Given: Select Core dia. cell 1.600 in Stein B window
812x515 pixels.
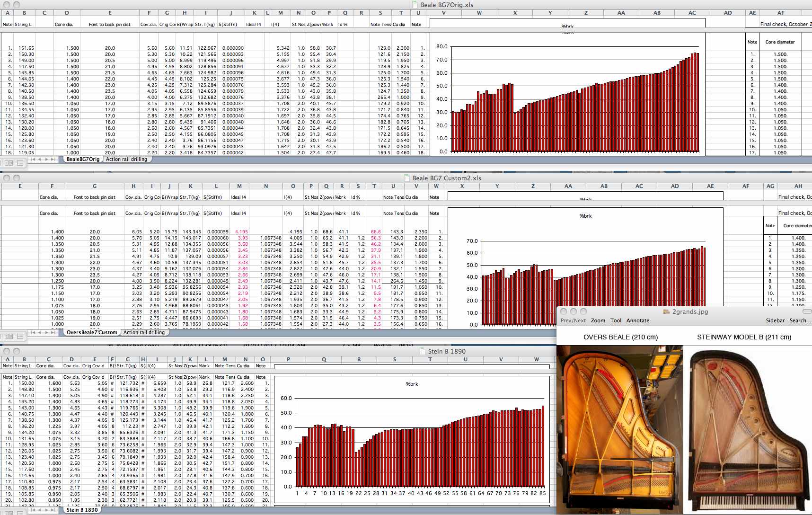Looking at the screenshot, I should point(49,383).
